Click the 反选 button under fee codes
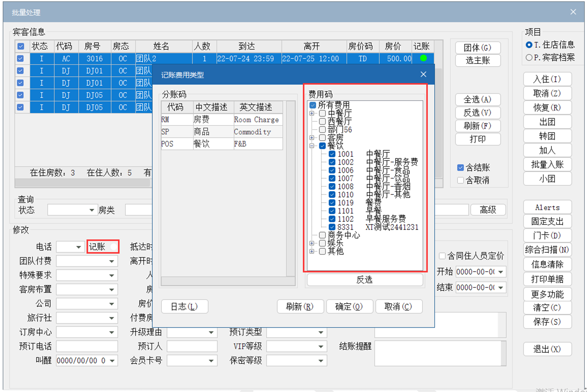This screenshot has height=392, width=587. coord(365,280)
